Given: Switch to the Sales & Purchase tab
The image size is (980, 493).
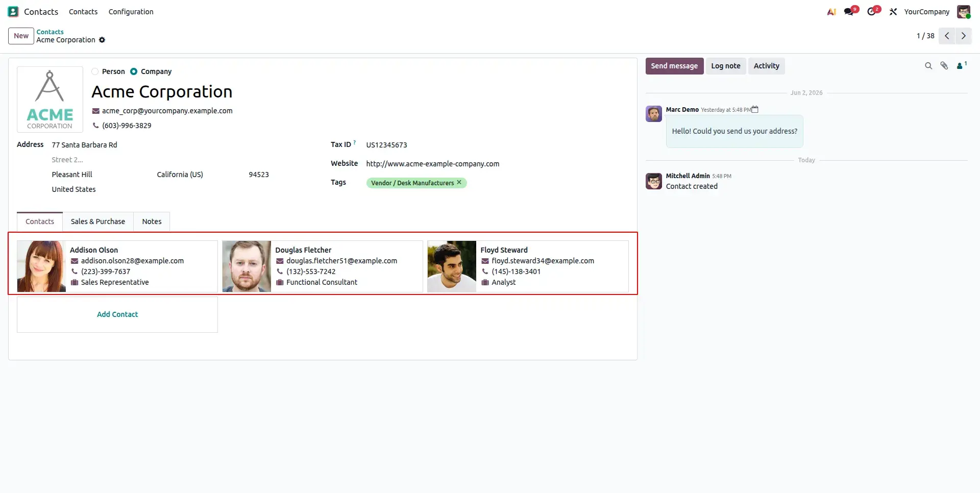Looking at the screenshot, I should [x=98, y=221].
